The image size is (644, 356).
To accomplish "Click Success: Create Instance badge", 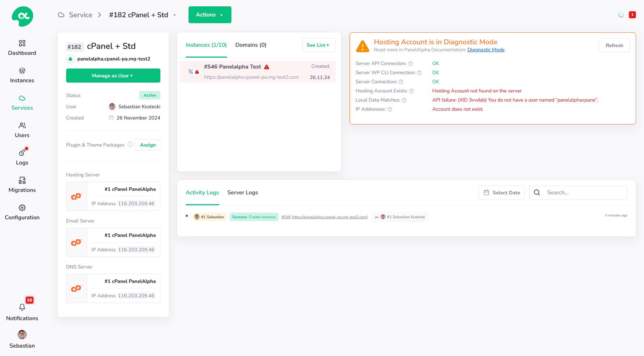I will (254, 217).
